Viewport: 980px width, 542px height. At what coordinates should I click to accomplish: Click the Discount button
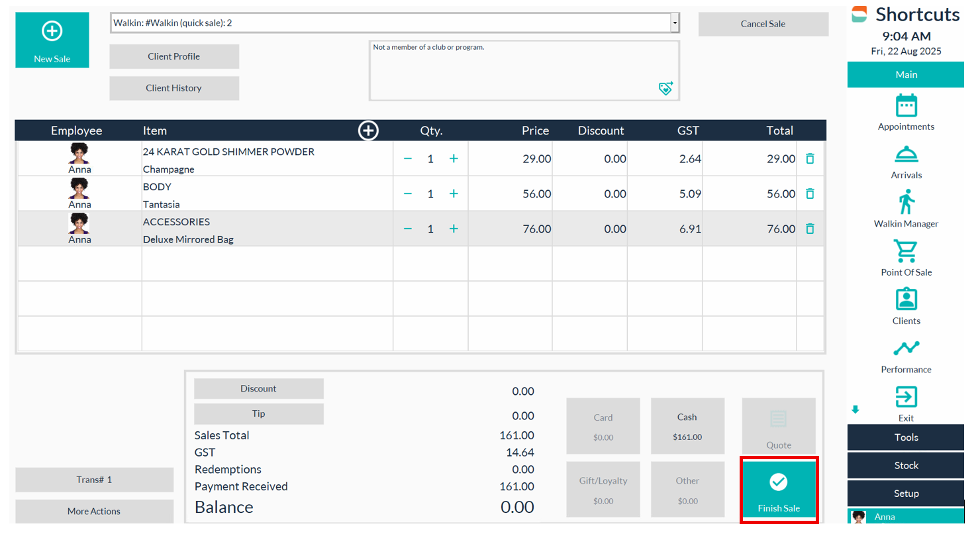(x=258, y=389)
